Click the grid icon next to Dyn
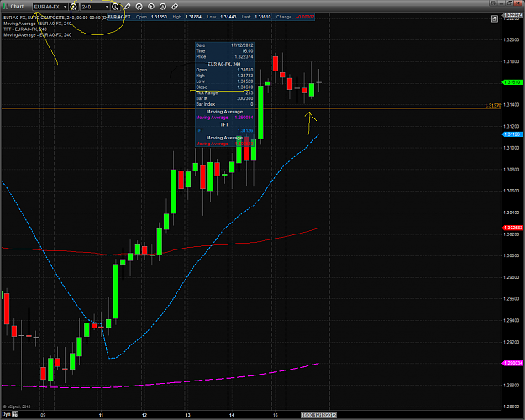This screenshot has width=525, height=420. 15,415
